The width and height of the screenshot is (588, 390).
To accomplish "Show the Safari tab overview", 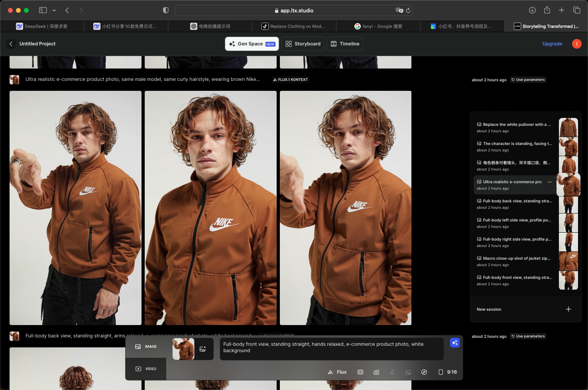I will 576,10.
